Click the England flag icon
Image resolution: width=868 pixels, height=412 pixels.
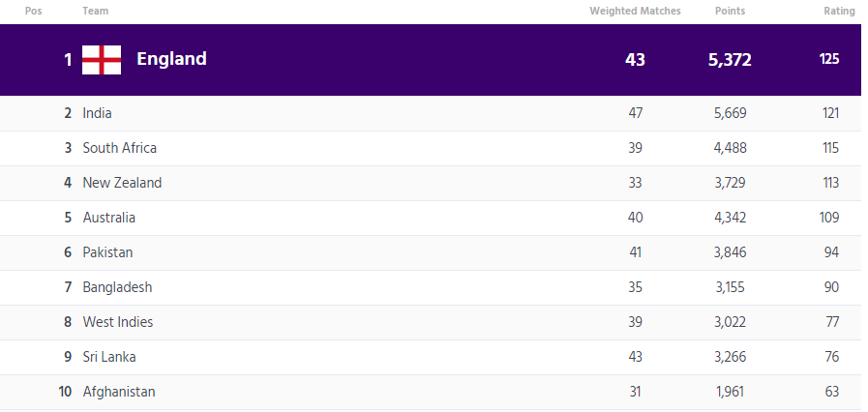[x=102, y=59]
